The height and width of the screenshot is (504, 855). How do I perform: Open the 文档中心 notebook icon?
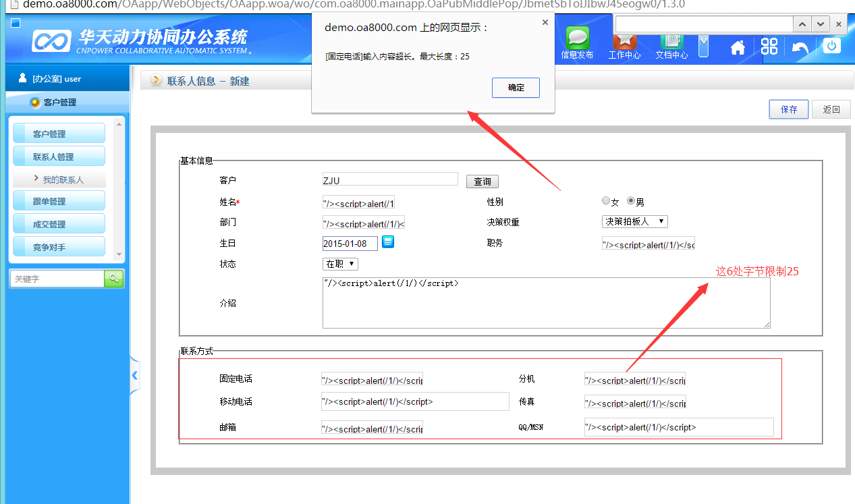tap(671, 40)
